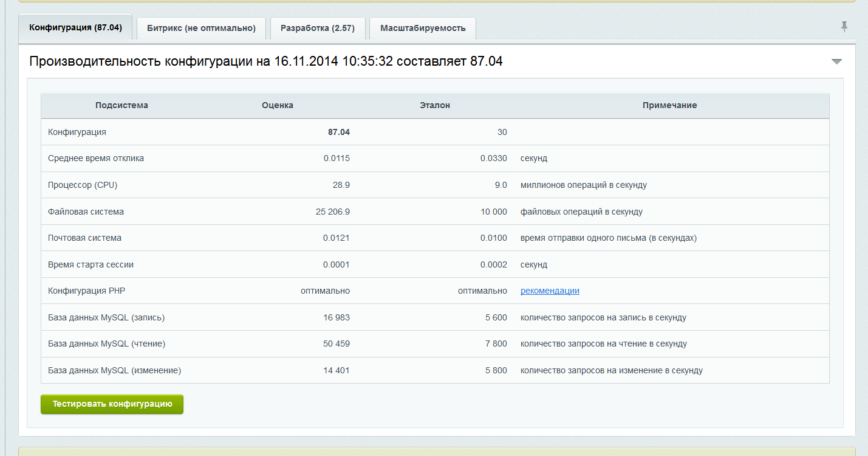Click the Почтовая система row label
This screenshot has height=456, width=868.
pos(84,238)
